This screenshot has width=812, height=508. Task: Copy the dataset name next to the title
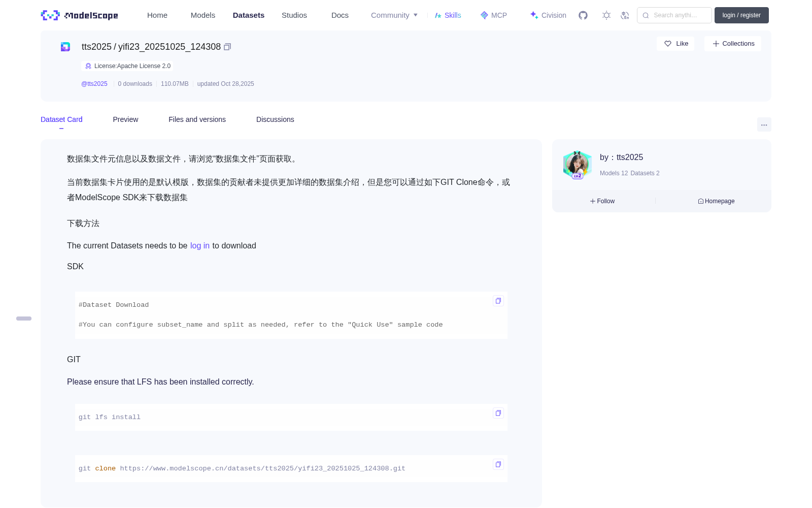[227, 47]
